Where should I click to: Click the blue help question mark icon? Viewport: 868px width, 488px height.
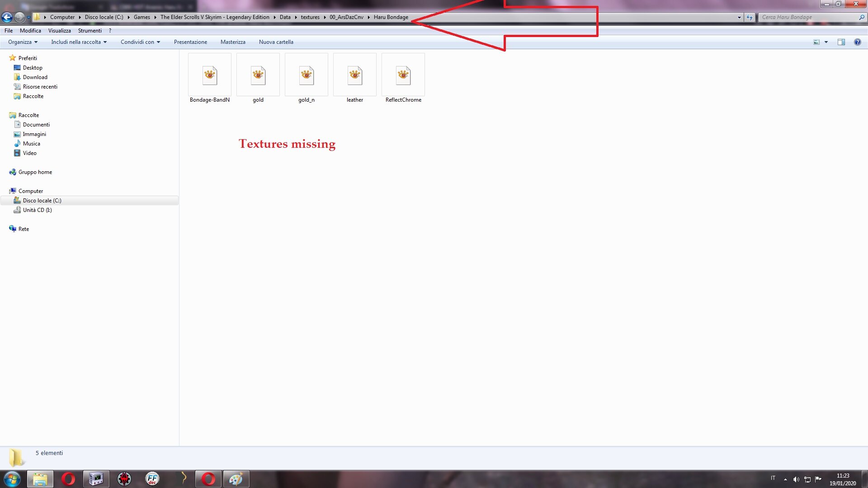[x=857, y=42]
